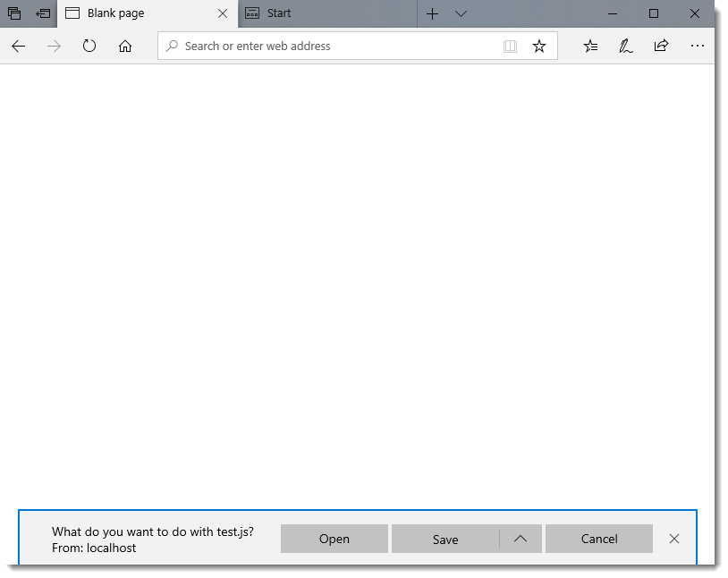Screen dimensions: 728x578
Task: Go to the Home page
Action: (x=125, y=47)
